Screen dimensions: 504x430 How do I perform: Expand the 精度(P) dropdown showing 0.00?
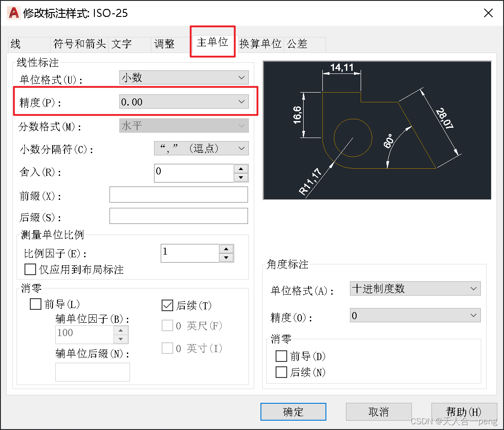click(x=184, y=101)
